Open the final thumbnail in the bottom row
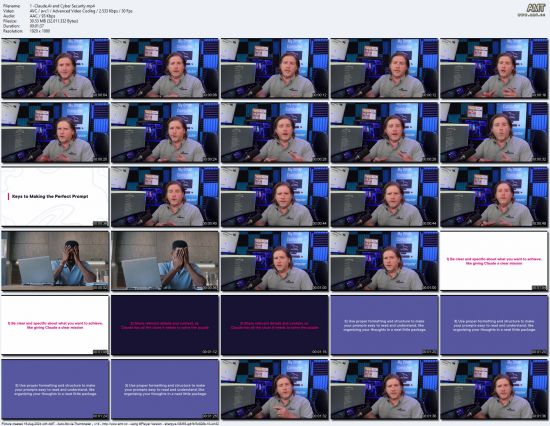The height and width of the screenshot is (426, 550). 494,389
